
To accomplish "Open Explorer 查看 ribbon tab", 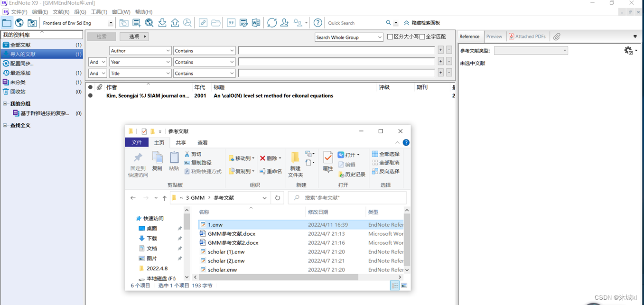I will (203, 142).
